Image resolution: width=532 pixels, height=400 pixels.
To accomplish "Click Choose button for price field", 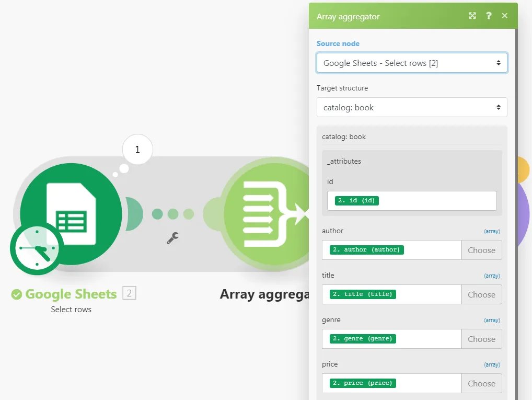I will [x=481, y=383].
